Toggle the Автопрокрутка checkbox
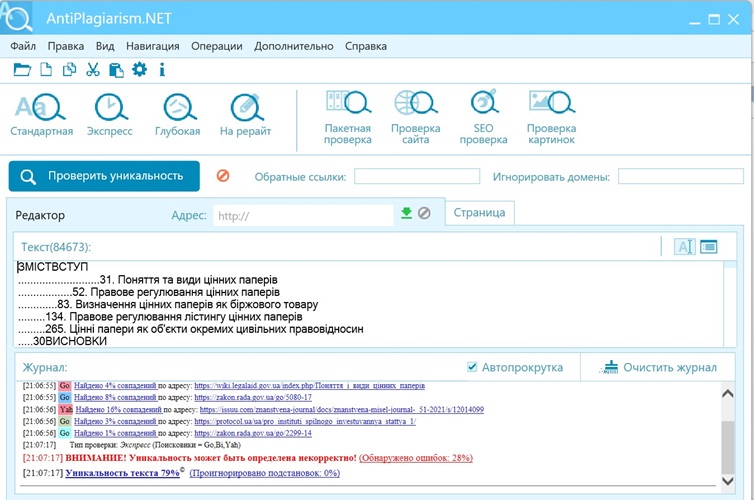754x500 pixels. tap(472, 367)
